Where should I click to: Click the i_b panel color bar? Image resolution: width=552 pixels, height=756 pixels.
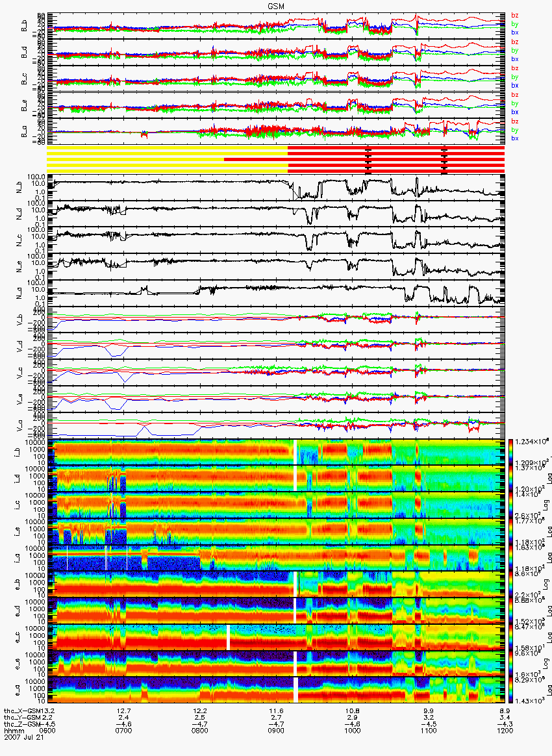(510, 452)
